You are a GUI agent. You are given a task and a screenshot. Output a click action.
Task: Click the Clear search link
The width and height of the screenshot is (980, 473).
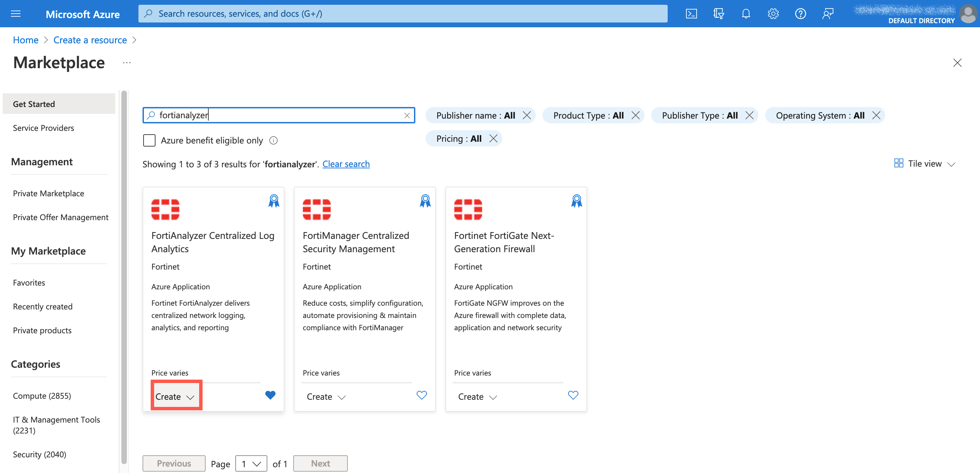point(346,164)
